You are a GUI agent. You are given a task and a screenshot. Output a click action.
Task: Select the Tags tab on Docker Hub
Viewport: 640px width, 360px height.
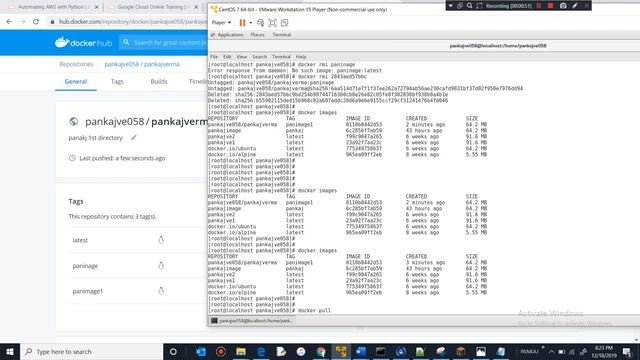point(117,82)
